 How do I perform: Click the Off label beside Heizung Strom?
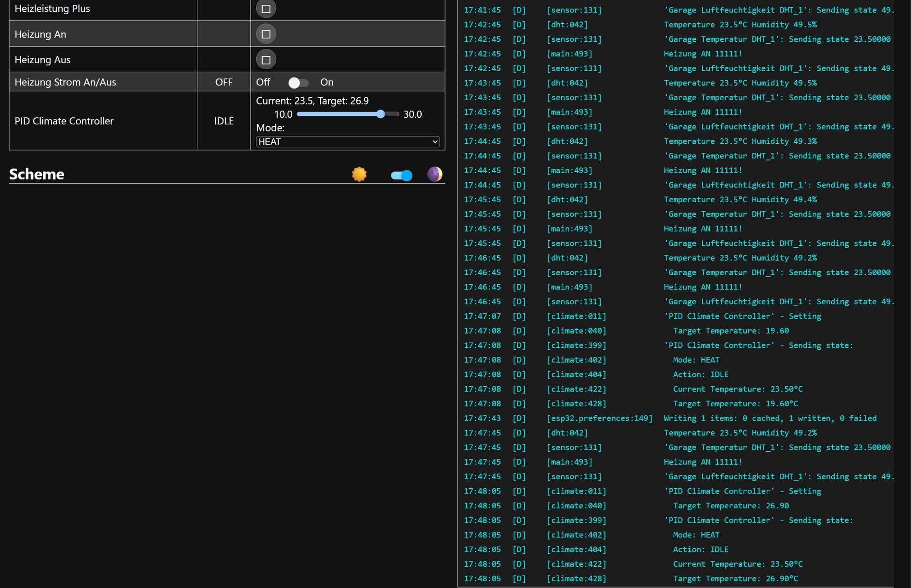263,82
